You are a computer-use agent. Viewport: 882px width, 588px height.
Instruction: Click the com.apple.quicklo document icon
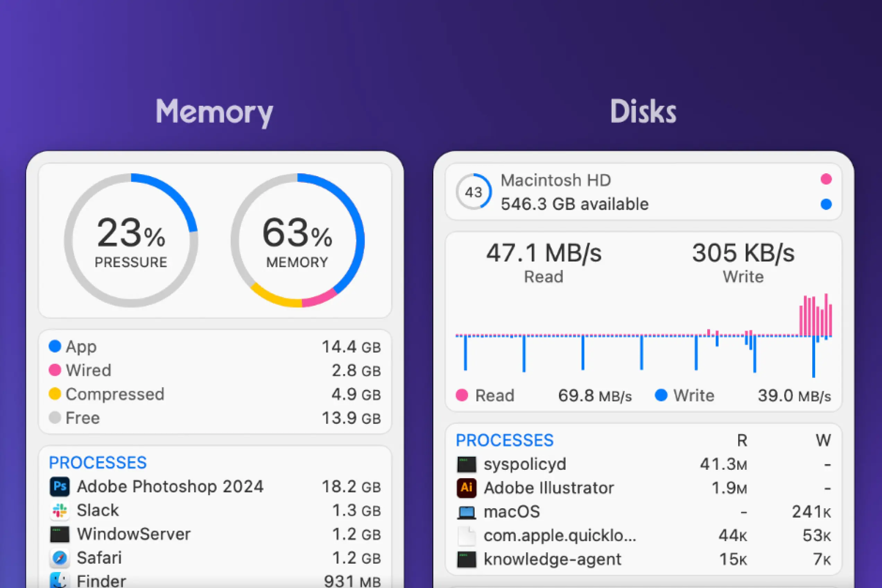point(467,536)
